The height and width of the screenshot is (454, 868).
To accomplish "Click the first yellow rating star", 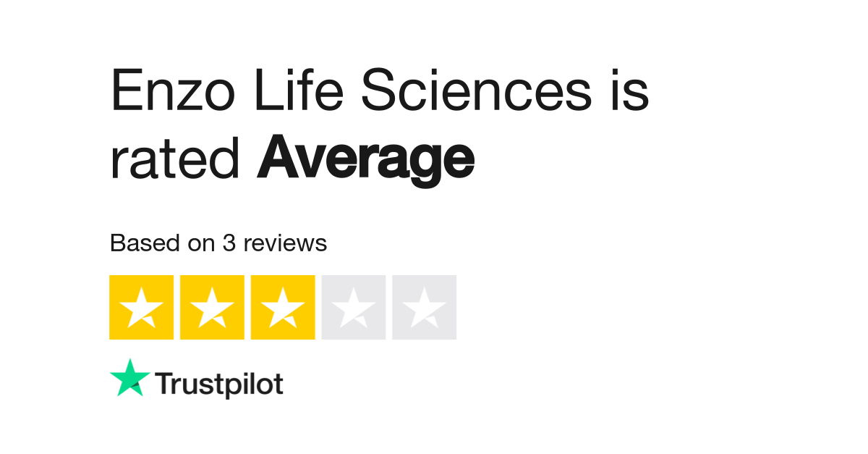I will pyautogui.click(x=141, y=307).
